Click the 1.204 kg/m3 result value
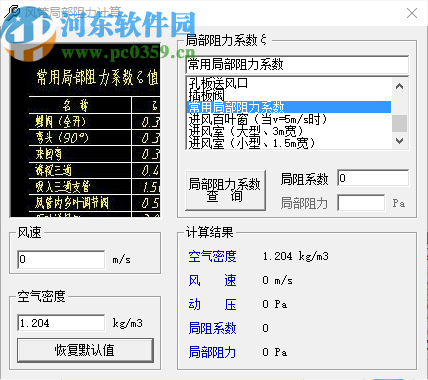428x380 pixels. pyautogui.click(x=295, y=256)
